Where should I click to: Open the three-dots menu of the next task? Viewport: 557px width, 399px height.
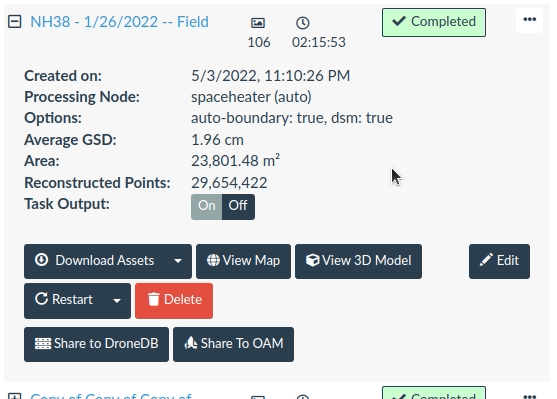click(x=529, y=395)
